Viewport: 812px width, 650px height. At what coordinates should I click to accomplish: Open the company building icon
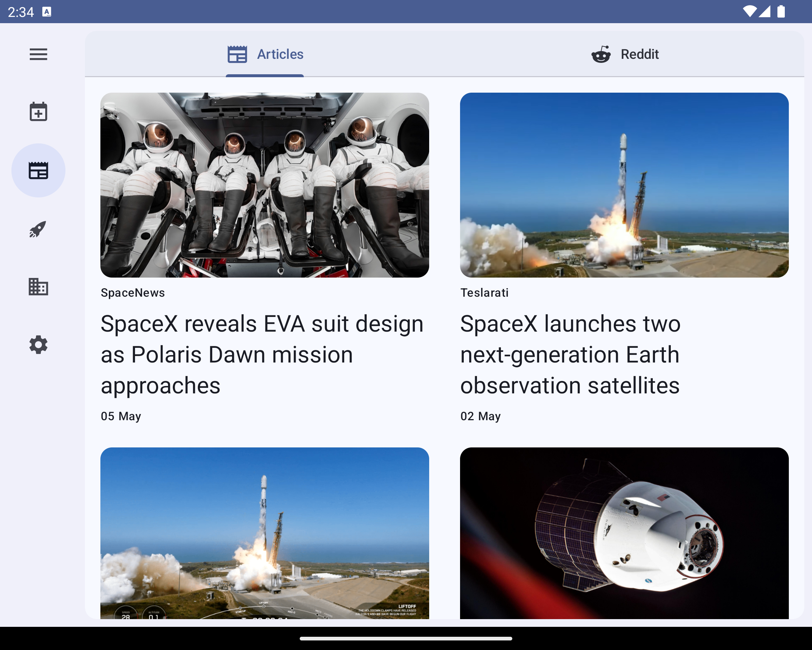38,287
